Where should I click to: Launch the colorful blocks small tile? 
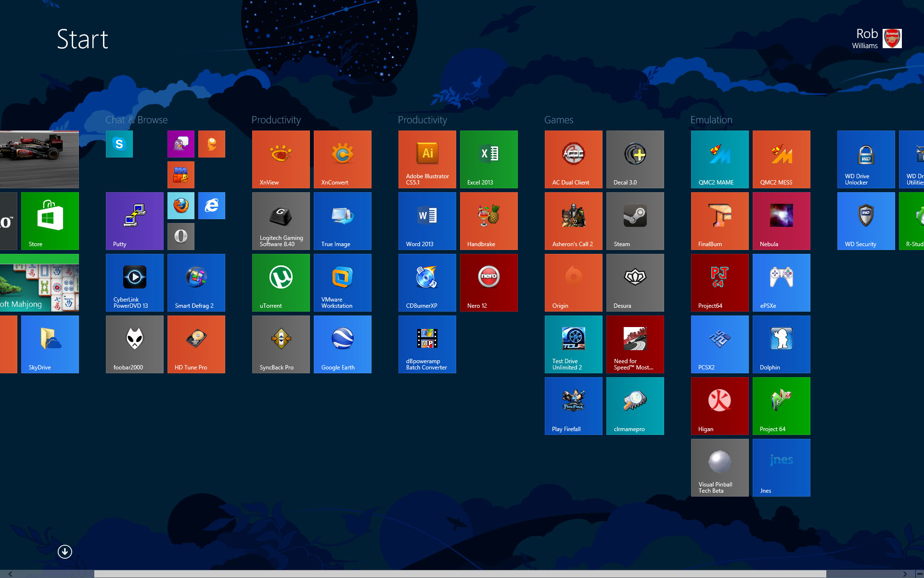point(181,175)
